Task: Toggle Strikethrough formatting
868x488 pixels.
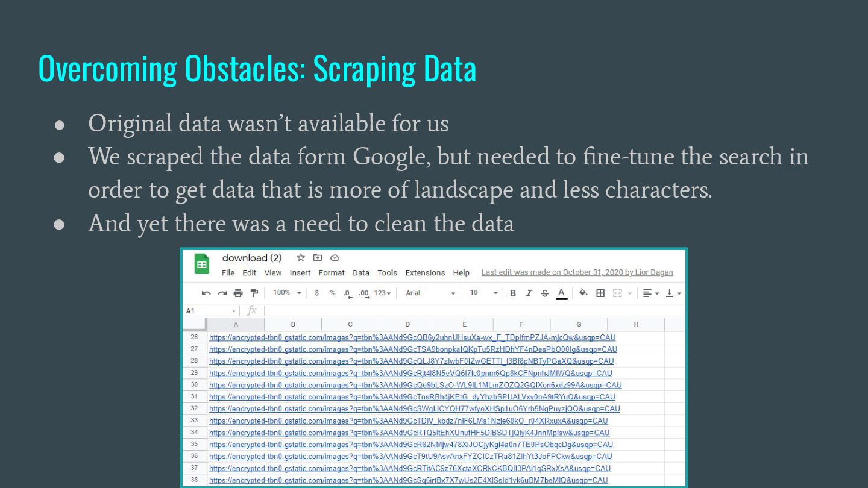Action: pos(545,293)
